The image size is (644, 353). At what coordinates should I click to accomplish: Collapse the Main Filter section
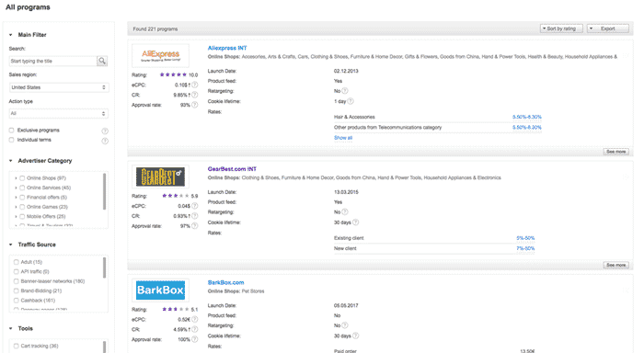pyautogui.click(x=11, y=35)
